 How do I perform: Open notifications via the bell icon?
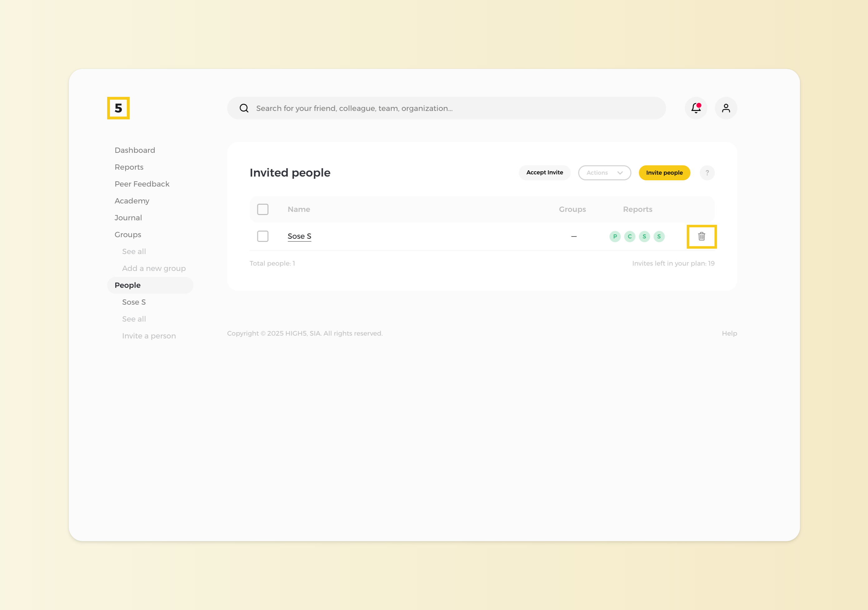(696, 108)
